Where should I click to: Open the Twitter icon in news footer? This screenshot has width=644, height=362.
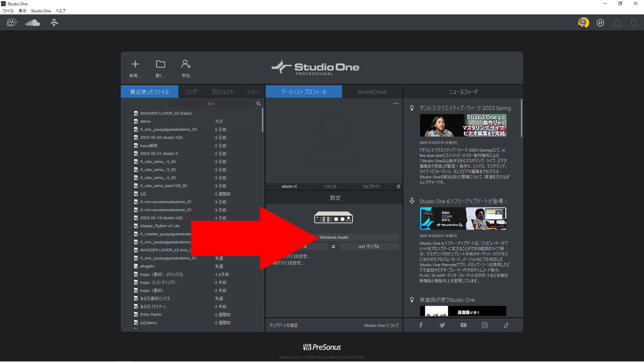(442, 325)
